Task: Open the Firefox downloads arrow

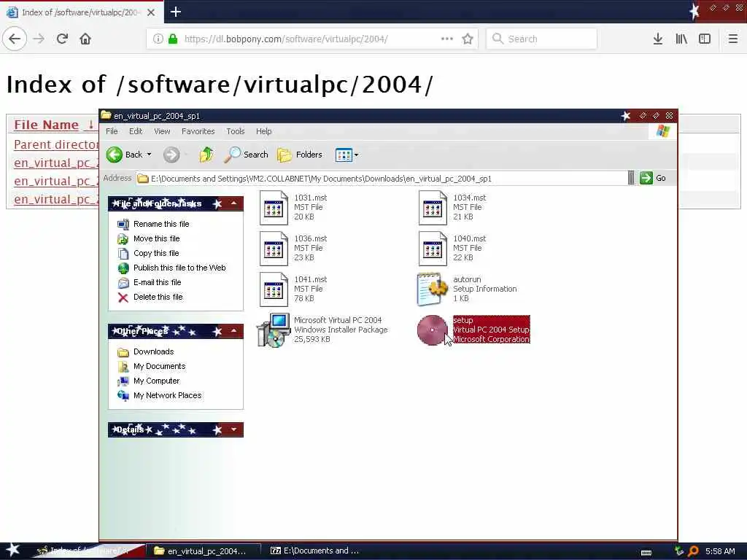Action: 658,39
